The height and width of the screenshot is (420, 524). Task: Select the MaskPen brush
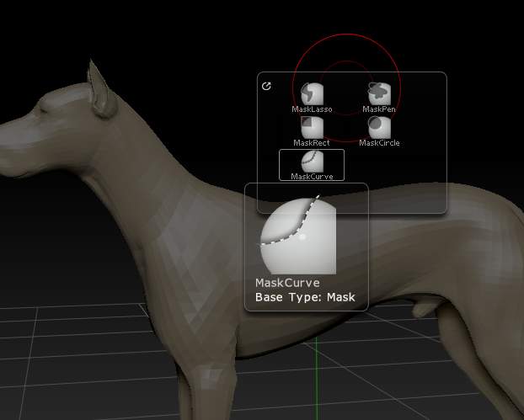(379, 98)
